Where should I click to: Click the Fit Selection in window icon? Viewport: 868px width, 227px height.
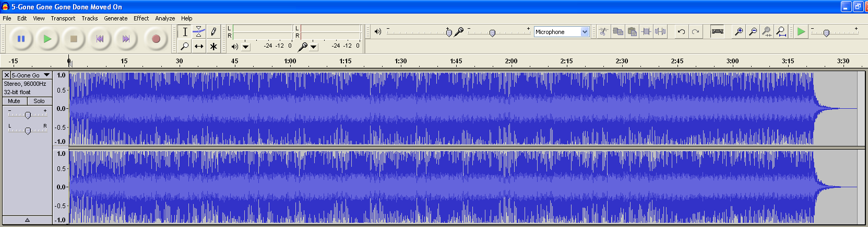point(767,32)
